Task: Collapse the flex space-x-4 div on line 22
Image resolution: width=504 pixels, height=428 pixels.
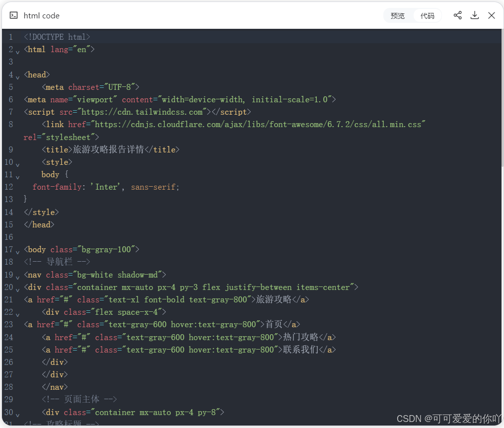Action: 17,314
